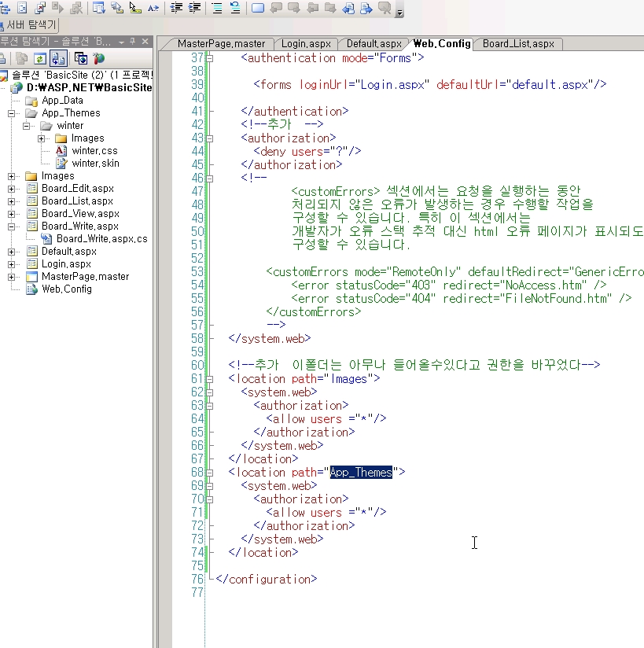Image resolution: width=644 pixels, height=648 pixels.
Task: Go to previous bookmark icon
Action: (x=276, y=8)
